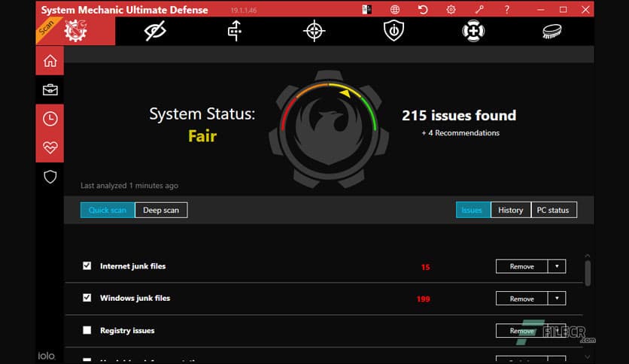Screen dimensions: 629x364
Task: Switch to Quick scan tab
Action: [108, 210]
